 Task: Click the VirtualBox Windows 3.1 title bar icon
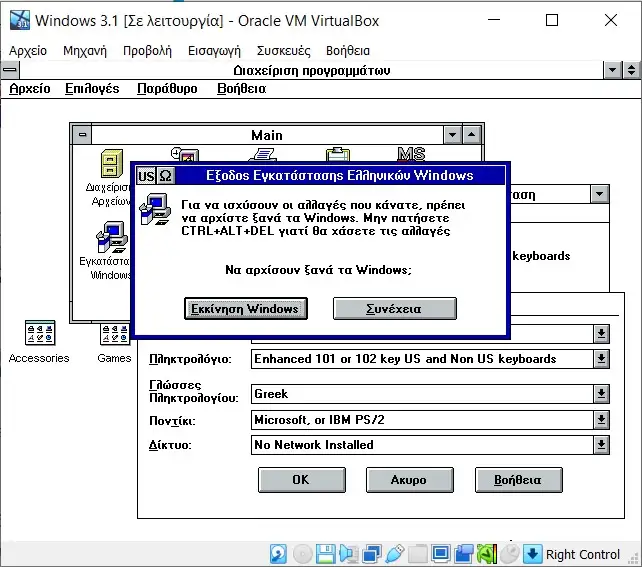tap(20, 20)
